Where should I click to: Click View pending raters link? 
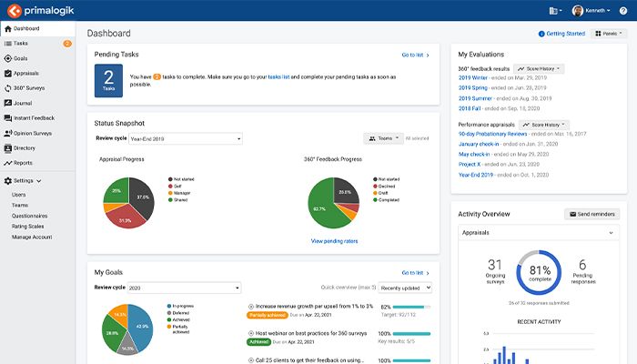pyautogui.click(x=334, y=241)
